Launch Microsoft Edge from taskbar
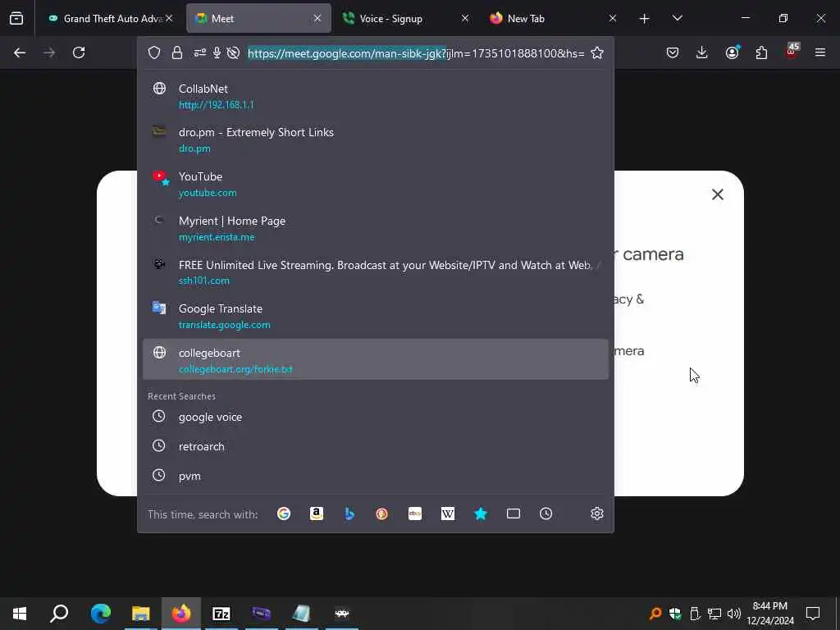The width and height of the screenshot is (840, 630). [x=100, y=614]
